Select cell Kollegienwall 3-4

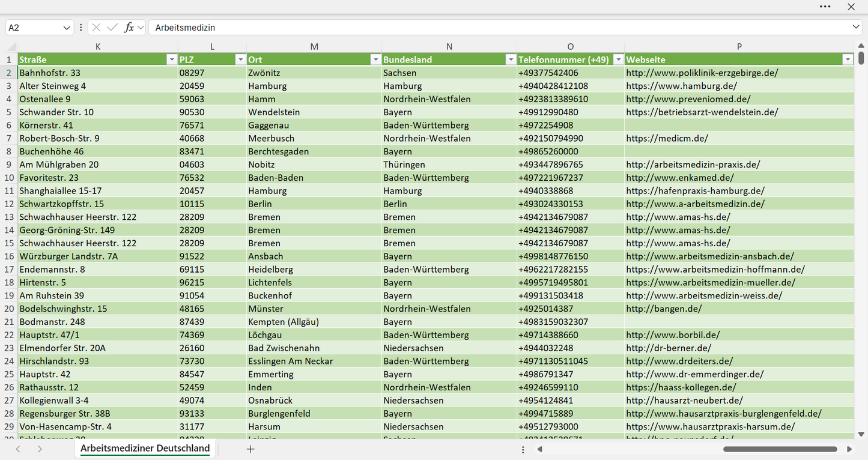tap(98, 401)
